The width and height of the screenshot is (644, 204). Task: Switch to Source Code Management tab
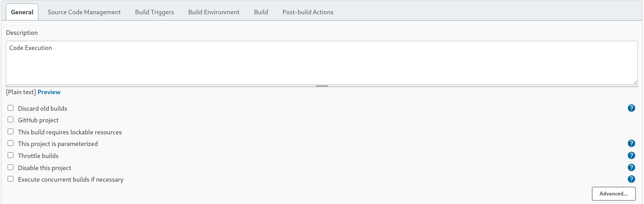(x=84, y=12)
